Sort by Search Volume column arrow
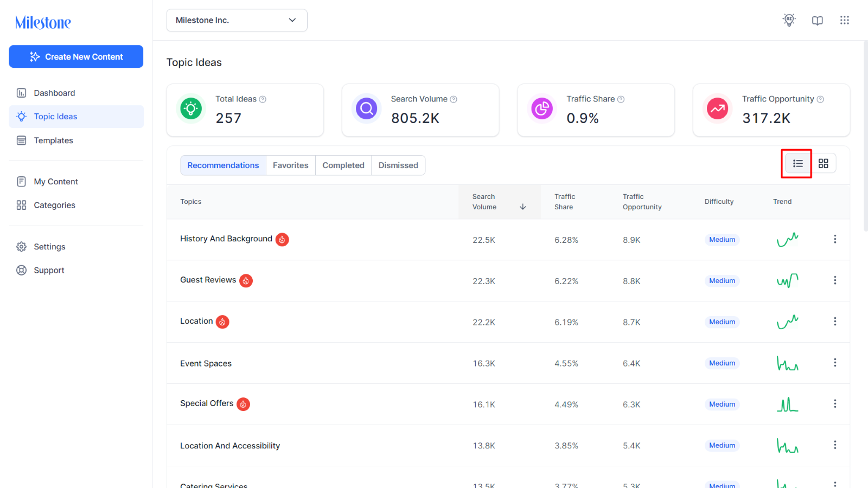The height and width of the screenshot is (488, 868). coord(523,207)
